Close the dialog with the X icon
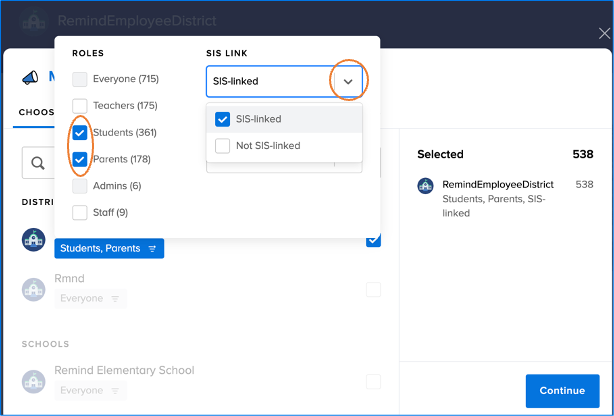The image size is (614, 416). tap(603, 33)
